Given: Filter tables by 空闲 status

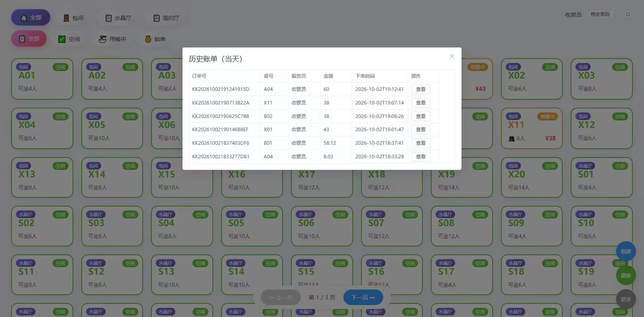Looking at the screenshot, I should point(69,39).
